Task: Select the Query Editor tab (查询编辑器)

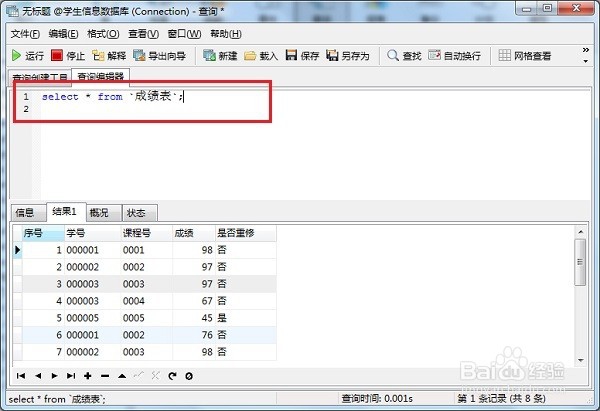Action: pos(101,76)
